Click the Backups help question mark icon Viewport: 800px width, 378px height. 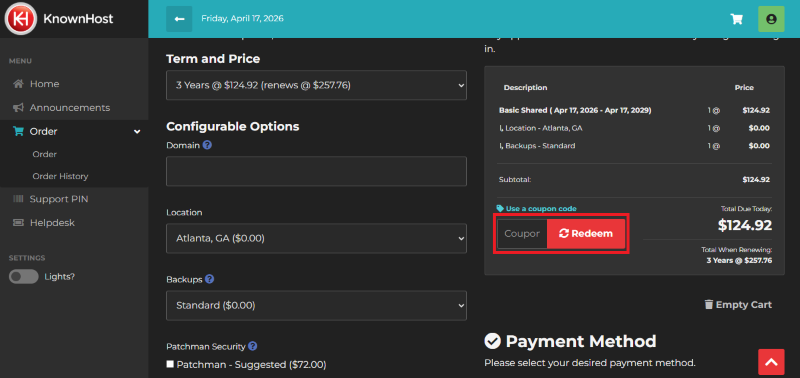(x=209, y=280)
